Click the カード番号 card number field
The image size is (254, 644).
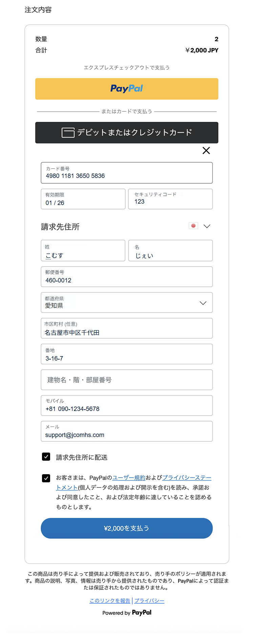coord(127,173)
